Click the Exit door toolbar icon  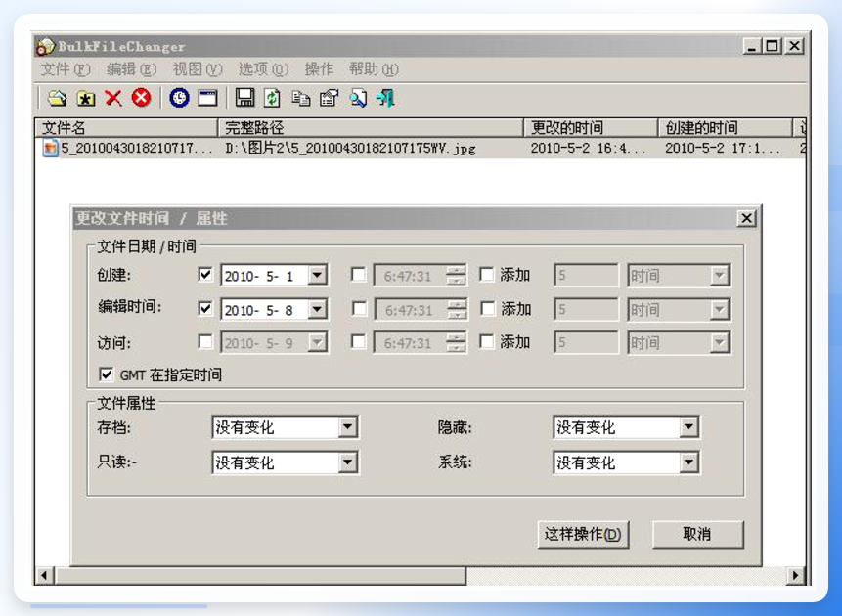pos(385,99)
